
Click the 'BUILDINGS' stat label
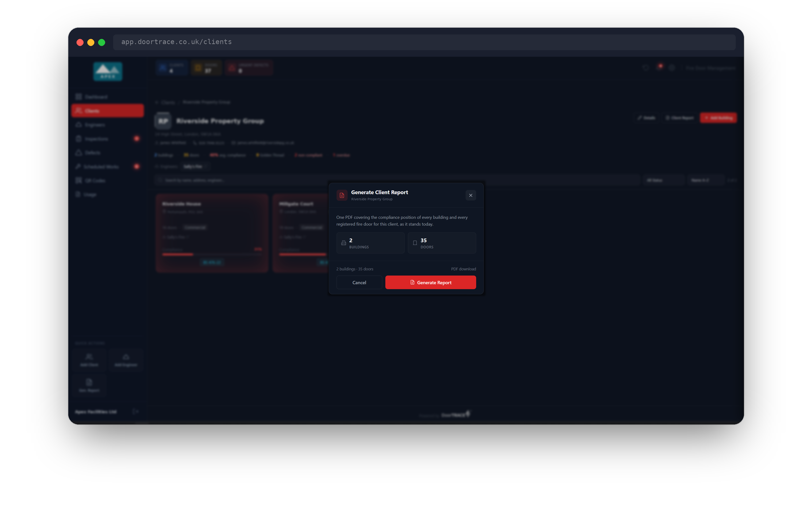click(359, 247)
